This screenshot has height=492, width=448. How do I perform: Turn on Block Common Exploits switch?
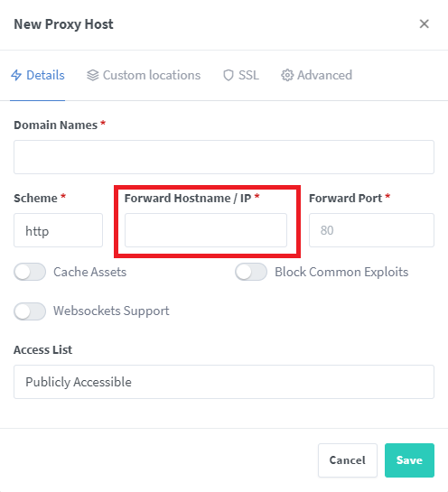251,272
